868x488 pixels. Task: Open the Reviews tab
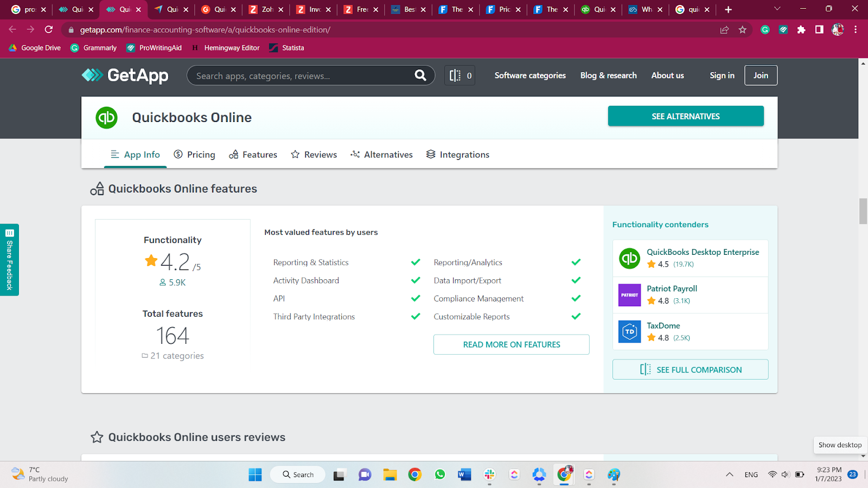pyautogui.click(x=314, y=155)
